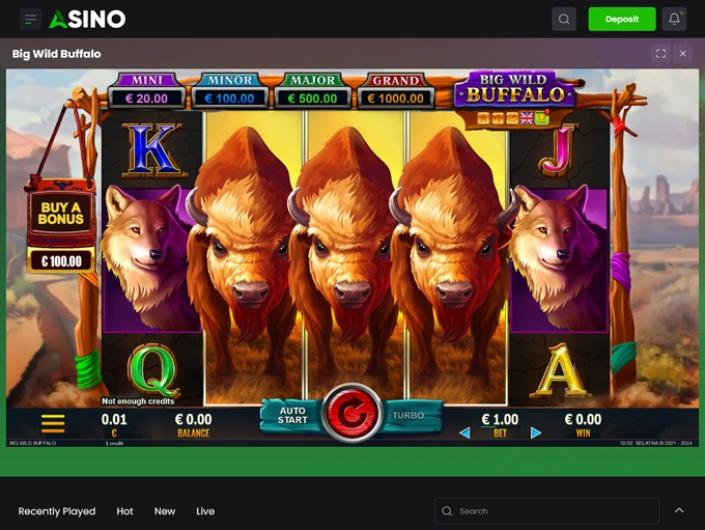
Task: Click the green Deposit button
Action: 622,19
